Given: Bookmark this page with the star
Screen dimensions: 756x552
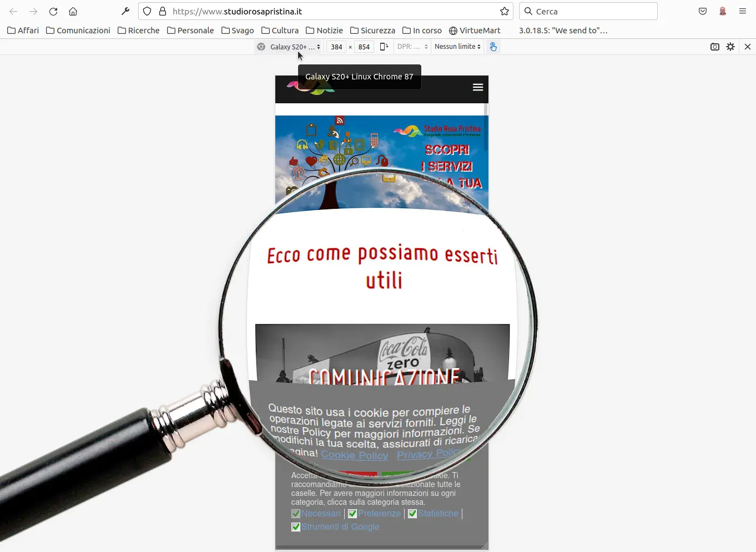Looking at the screenshot, I should tap(504, 11).
